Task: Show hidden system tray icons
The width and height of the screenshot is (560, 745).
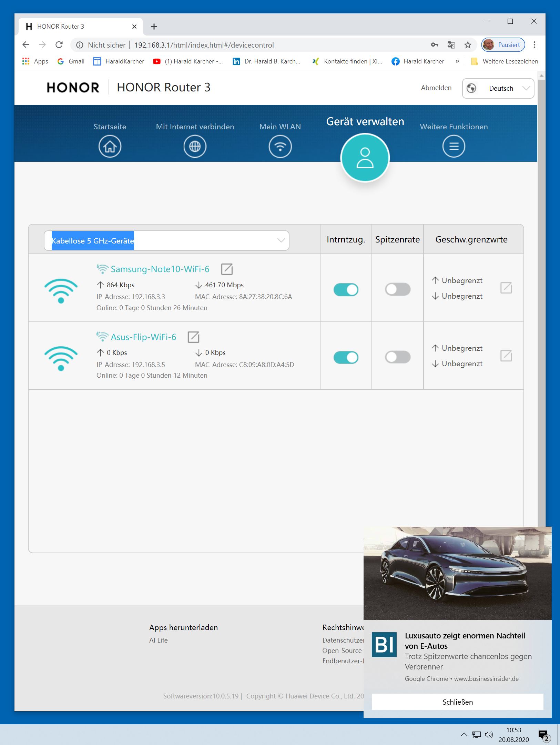Action: [464, 735]
